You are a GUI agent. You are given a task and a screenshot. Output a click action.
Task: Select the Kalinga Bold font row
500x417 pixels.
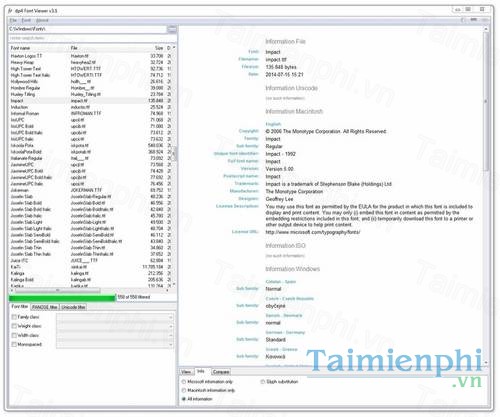pos(90,280)
